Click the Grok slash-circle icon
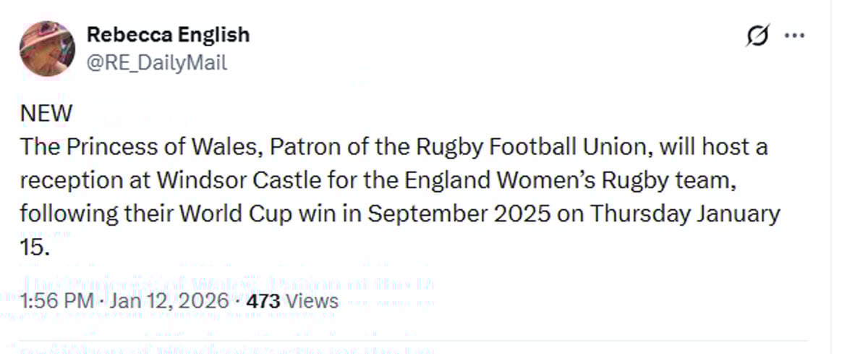 click(x=757, y=35)
